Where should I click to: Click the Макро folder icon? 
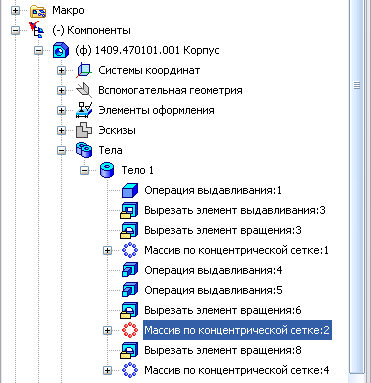click(38, 11)
